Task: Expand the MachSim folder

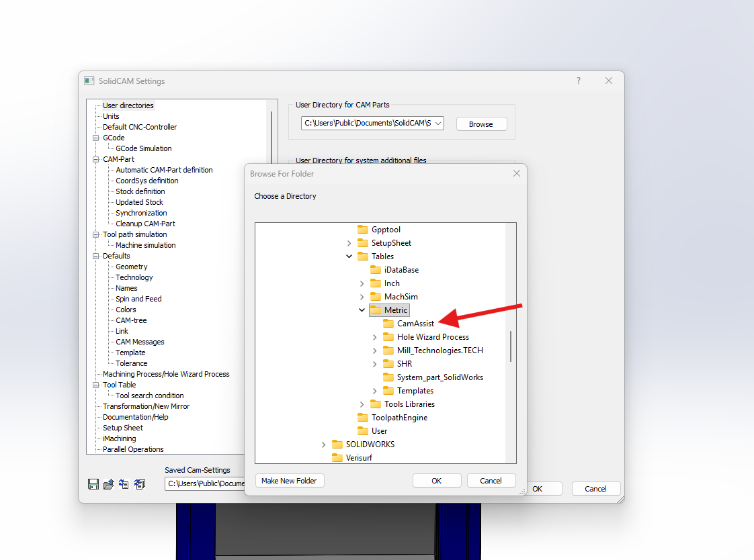Action: (362, 297)
